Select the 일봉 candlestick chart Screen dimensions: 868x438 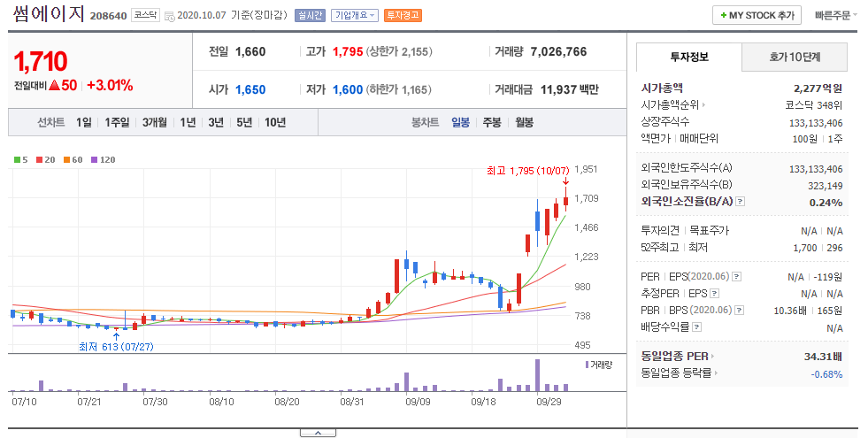coord(461,122)
